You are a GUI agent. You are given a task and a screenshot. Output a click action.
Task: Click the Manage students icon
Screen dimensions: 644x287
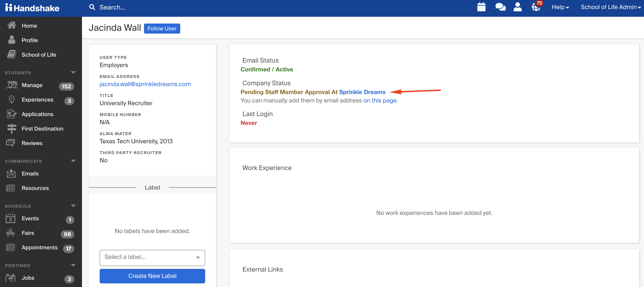[x=12, y=85]
